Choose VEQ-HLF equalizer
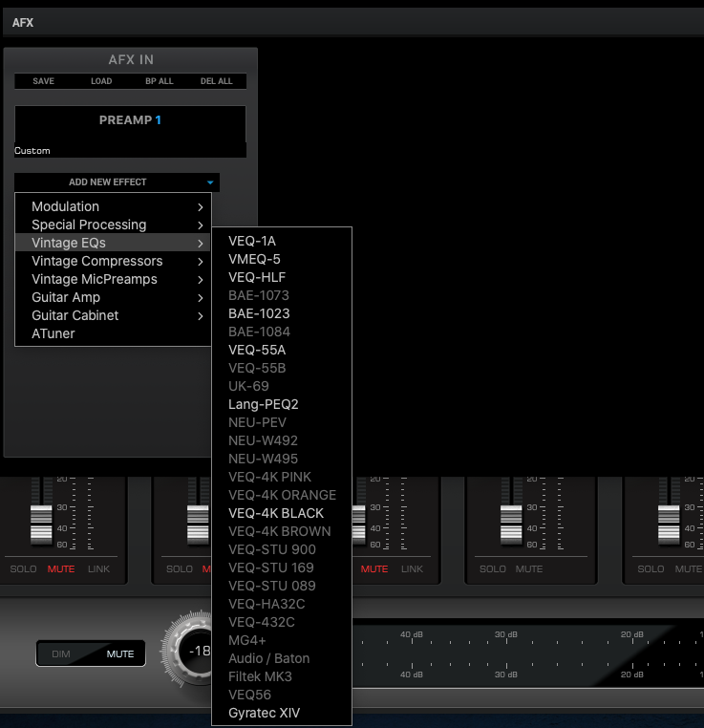 pyautogui.click(x=282, y=277)
